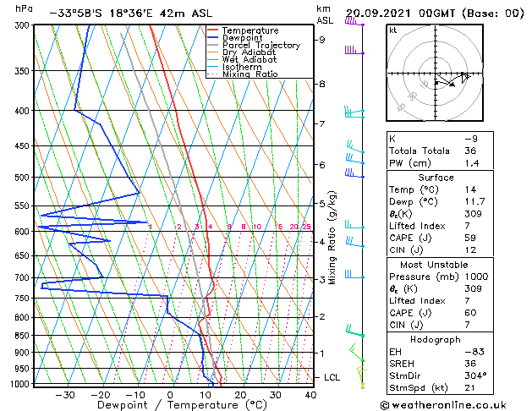Viewport: 532px width, 411px height.
Task: Click the weatheronline.co.uk copyright text
Action: pyautogui.click(x=443, y=405)
